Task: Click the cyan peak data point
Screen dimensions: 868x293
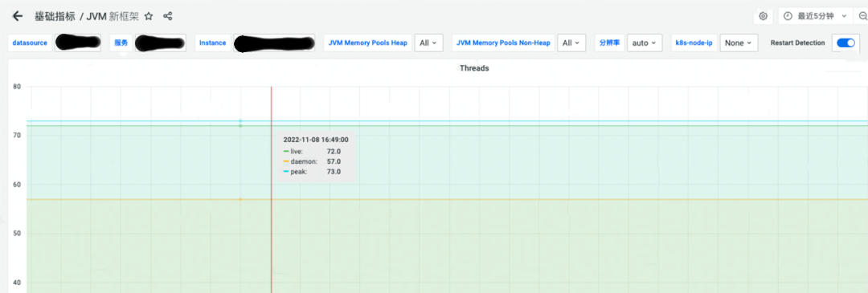Action: pyautogui.click(x=240, y=120)
